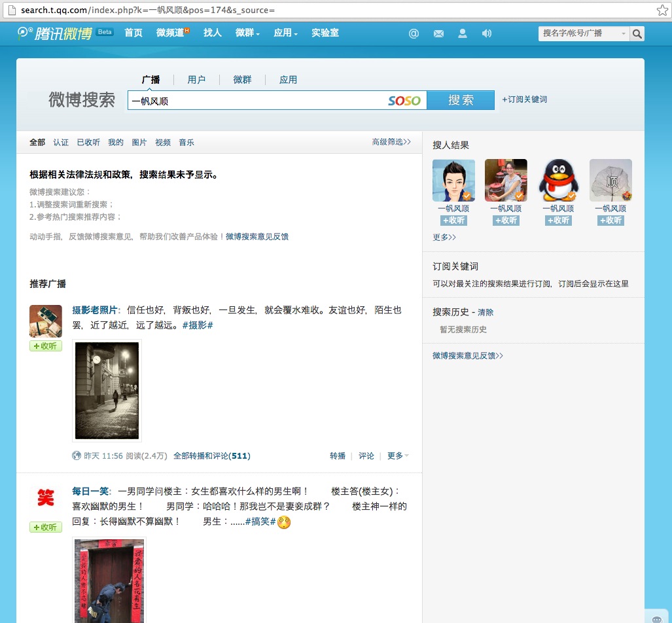672x623 pixels.
Task: Click the dizzy emoji in 每日一笑 post
Action: [x=284, y=522]
